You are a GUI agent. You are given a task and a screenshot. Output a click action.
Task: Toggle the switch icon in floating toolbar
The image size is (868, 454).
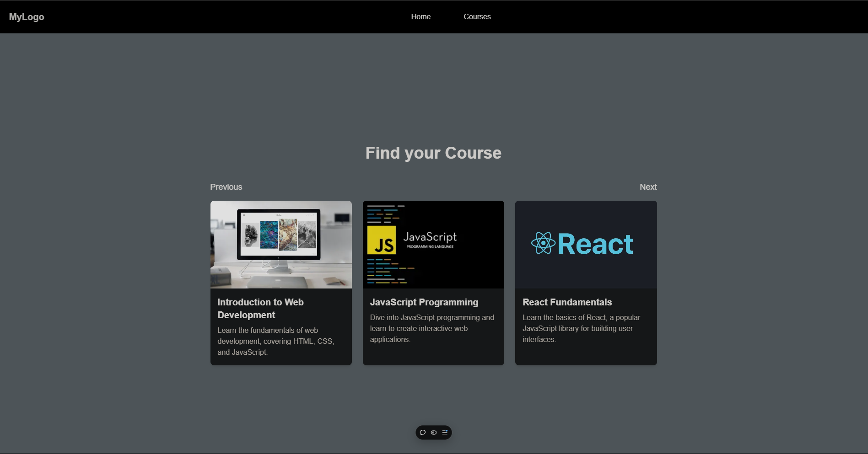tap(434, 433)
